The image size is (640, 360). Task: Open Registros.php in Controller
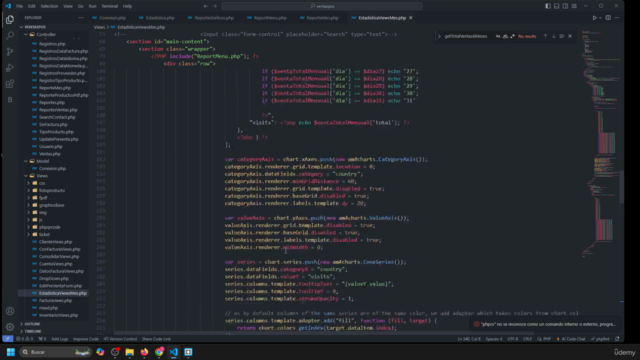tap(52, 44)
